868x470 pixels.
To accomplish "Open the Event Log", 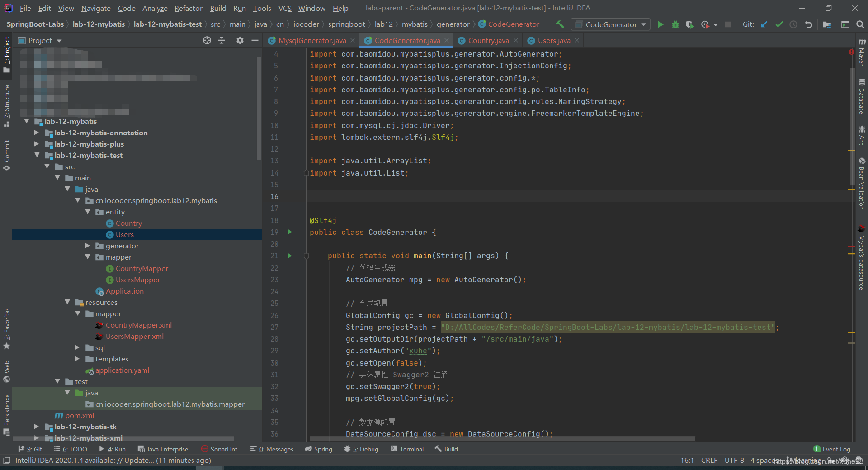I will click(832, 449).
